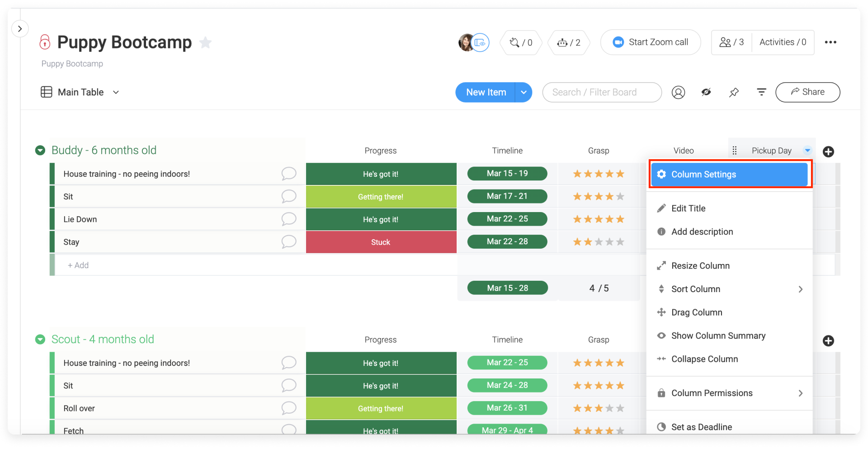Set Roll over grasp star rating

pos(599,408)
